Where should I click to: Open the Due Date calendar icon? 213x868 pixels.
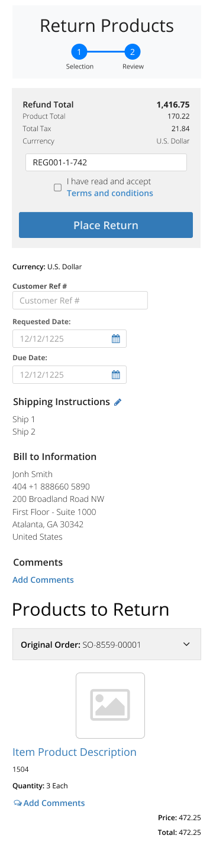tap(116, 374)
